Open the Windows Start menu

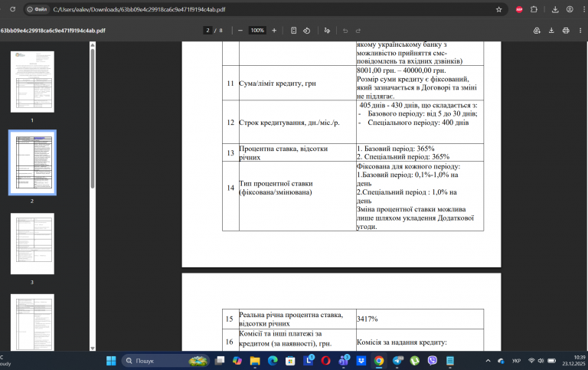pos(111,361)
